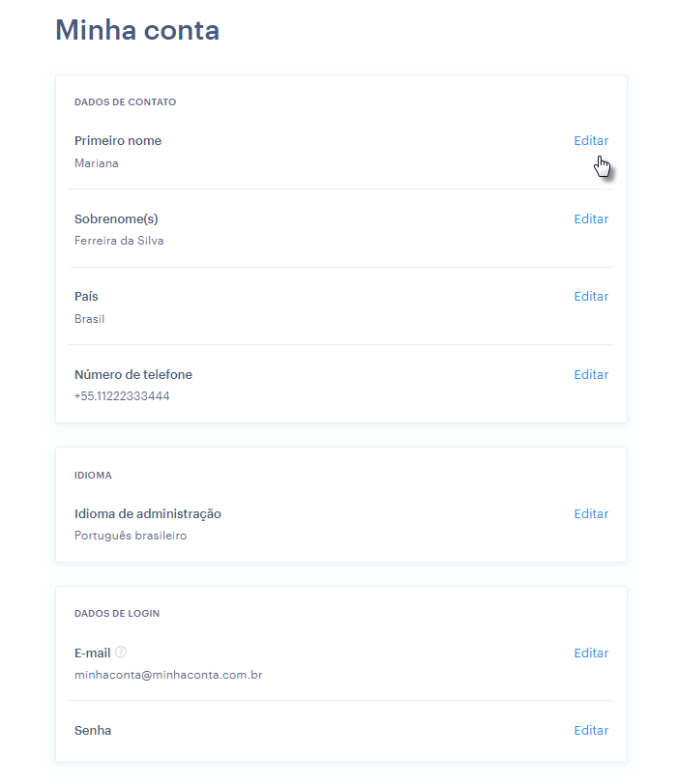The image size is (678, 784).
Task: Click the DADOS DE LOGIN section header
Action: [117, 614]
